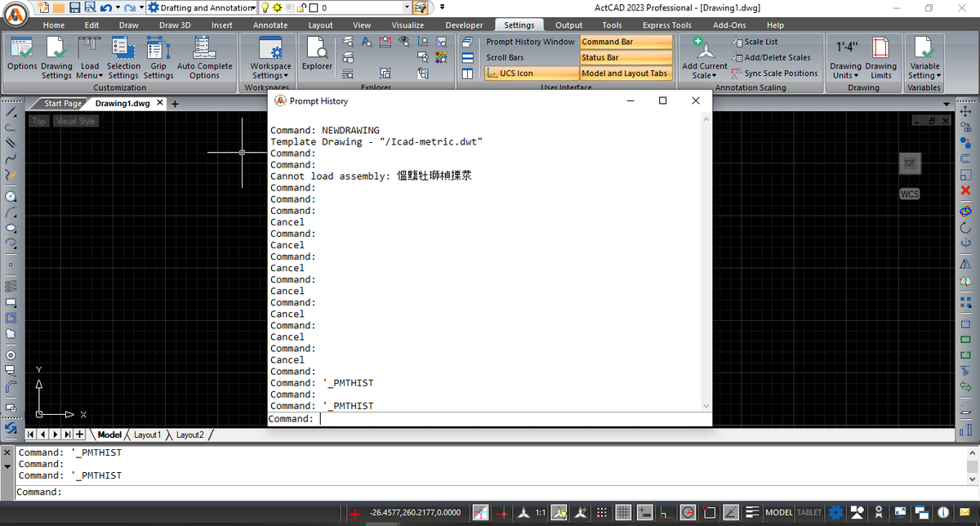The image size is (980, 526).
Task: Click the ActCAD application logo button
Action: point(17,16)
